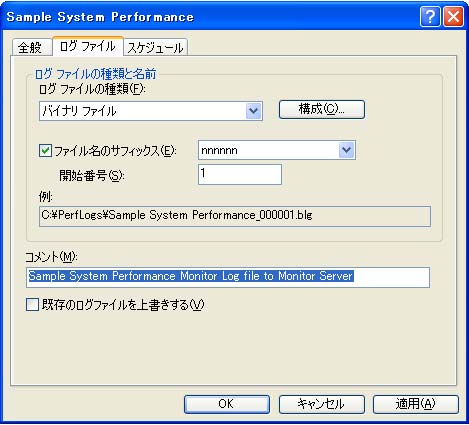
Task: Click the nnnnnn suffix format field
Action: pos(277,150)
